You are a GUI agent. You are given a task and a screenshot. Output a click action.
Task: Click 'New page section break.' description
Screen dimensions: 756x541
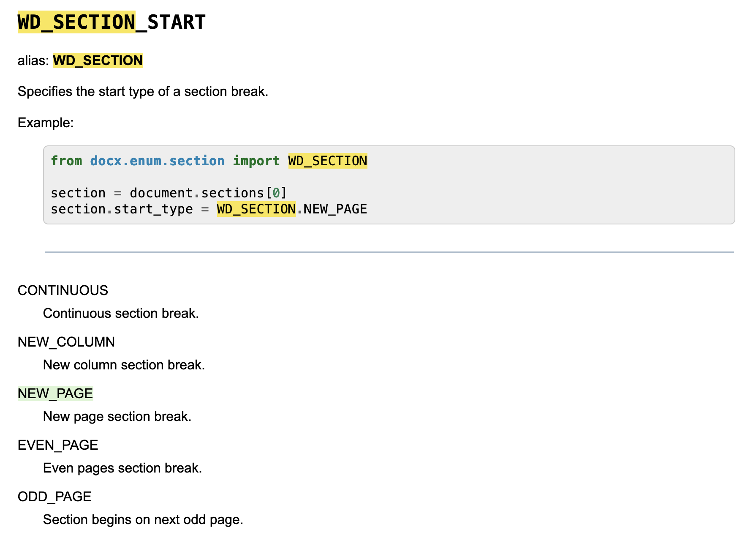[x=117, y=416]
